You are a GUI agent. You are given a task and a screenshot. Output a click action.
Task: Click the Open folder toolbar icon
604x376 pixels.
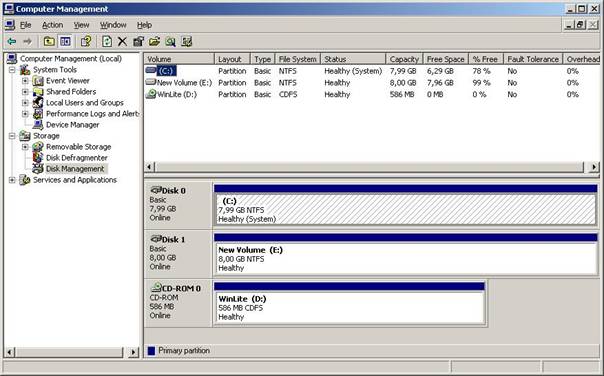(x=154, y=41)
